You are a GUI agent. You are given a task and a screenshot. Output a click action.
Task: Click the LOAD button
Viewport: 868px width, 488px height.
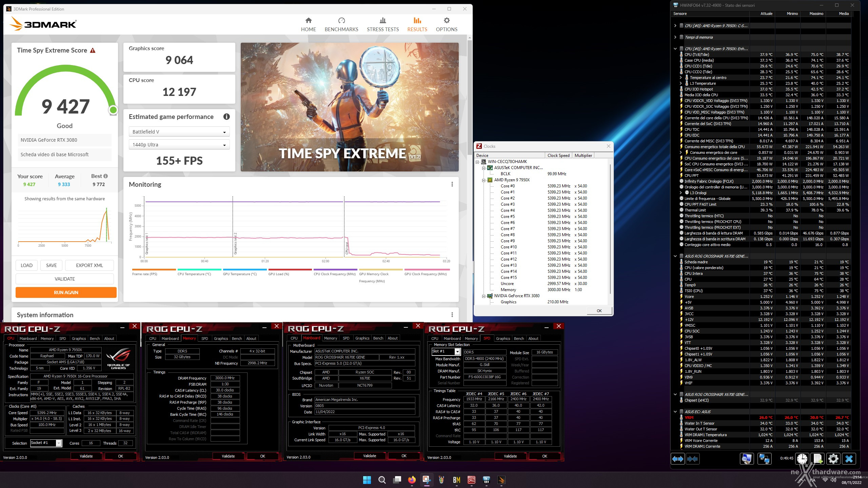pyautogui.click(x=26, y=265)
